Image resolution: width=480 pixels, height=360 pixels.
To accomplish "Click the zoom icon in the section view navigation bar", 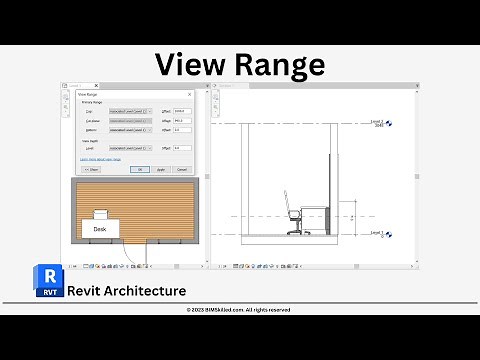I will [215, 107].
